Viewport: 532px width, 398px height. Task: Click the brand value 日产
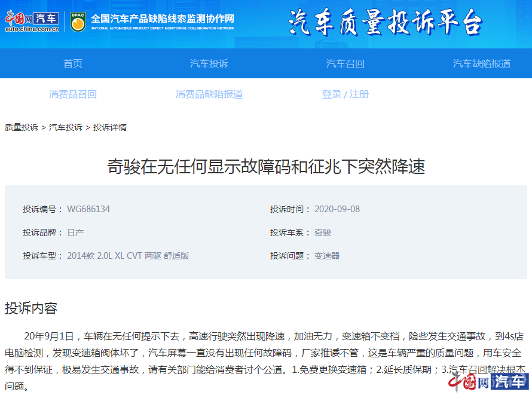75,232
